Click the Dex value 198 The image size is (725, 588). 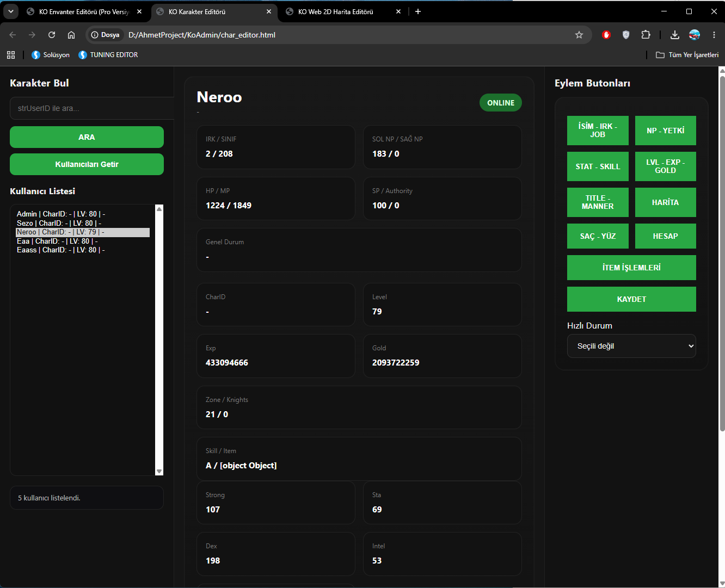pos(213,561)
